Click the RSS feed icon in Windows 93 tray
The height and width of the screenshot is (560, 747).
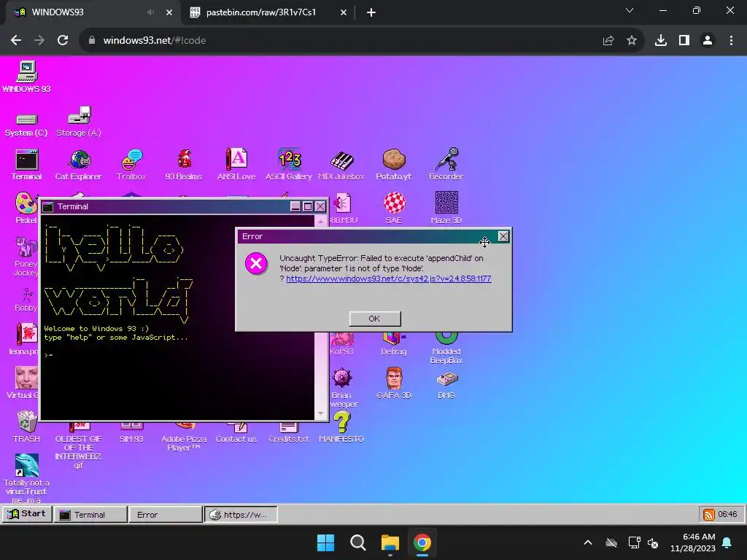(708, 514)
